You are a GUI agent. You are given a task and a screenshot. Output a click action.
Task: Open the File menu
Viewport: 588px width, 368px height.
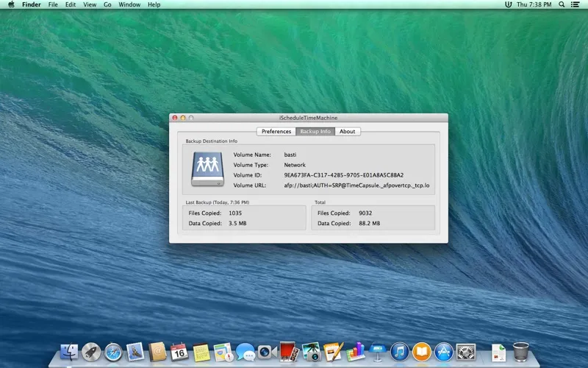(x=53, y=4)
